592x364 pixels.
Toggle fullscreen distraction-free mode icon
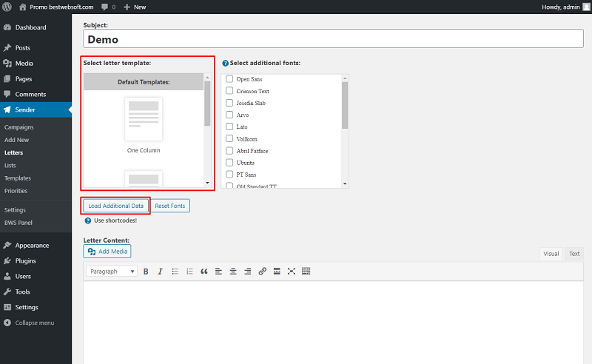(291, 271)
